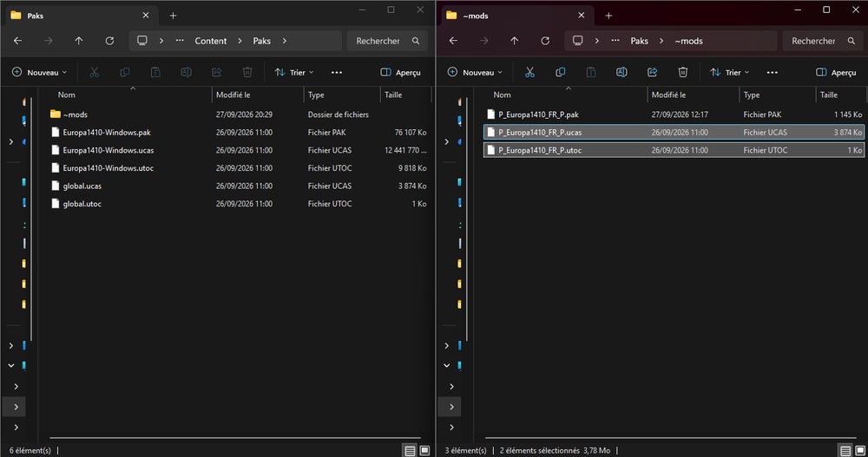This screenshot has width=868, height=457.
Task: Switch to large icons view in ~mods status bar
Action: coord(860,450)
